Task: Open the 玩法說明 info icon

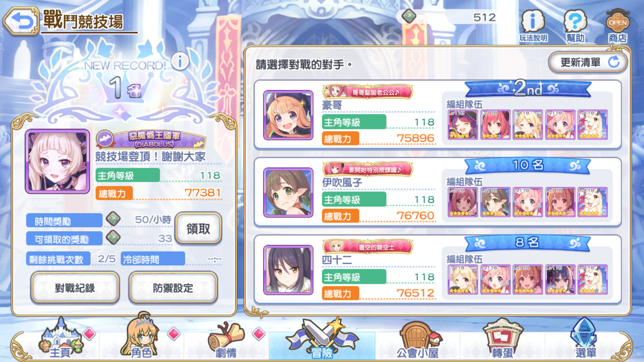Action: point(533,26)
